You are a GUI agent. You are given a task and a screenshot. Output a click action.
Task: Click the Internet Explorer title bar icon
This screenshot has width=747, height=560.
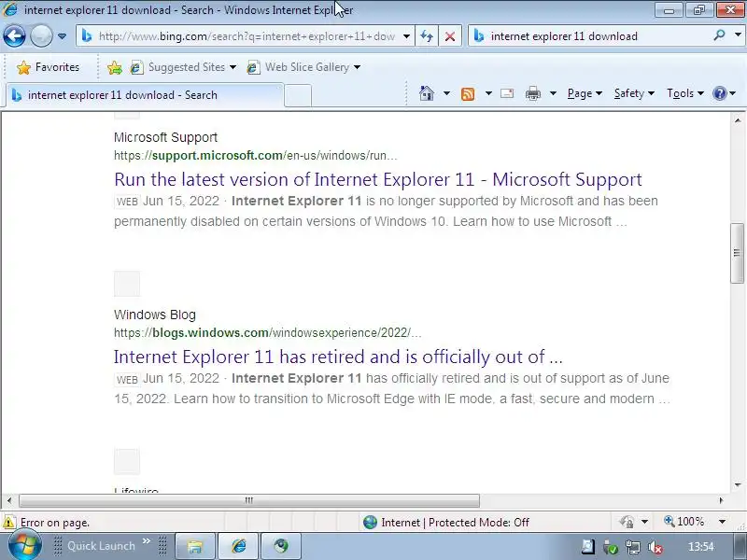click(x=10, y=9)
